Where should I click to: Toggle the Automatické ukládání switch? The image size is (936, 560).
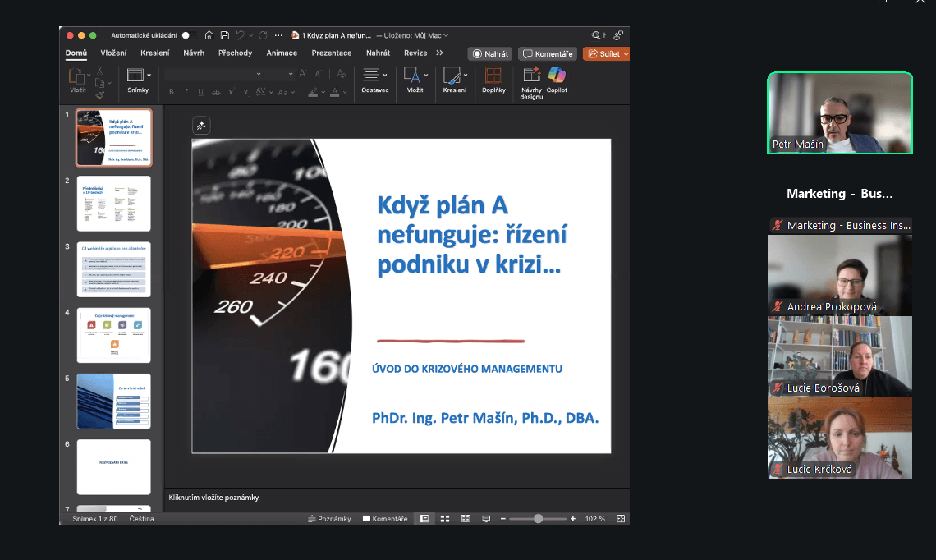186,35
